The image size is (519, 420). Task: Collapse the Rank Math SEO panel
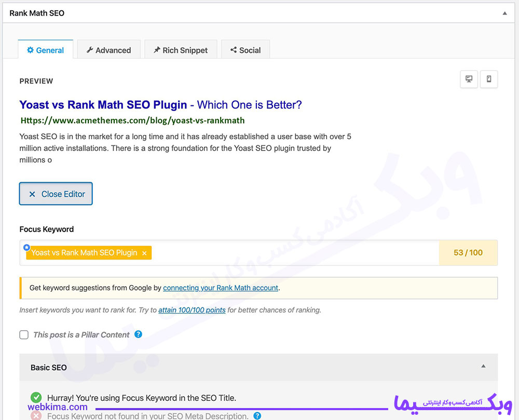(x=505, y=13)
